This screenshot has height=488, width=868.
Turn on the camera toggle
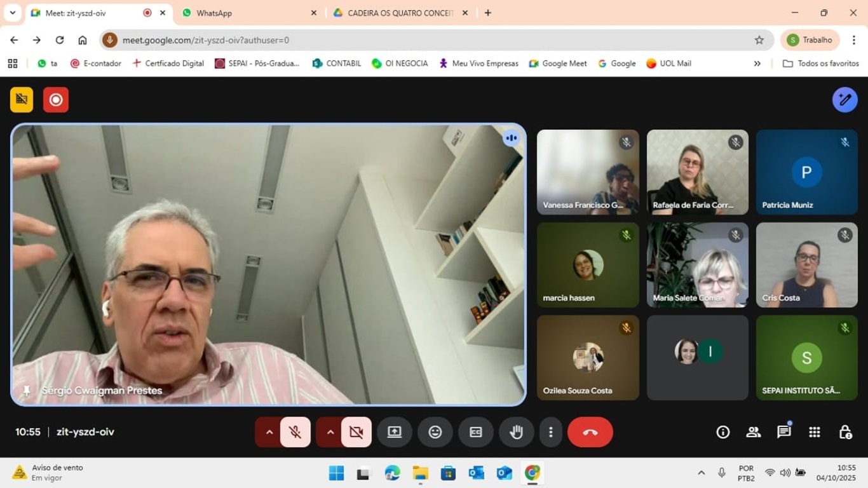(356, 432)
